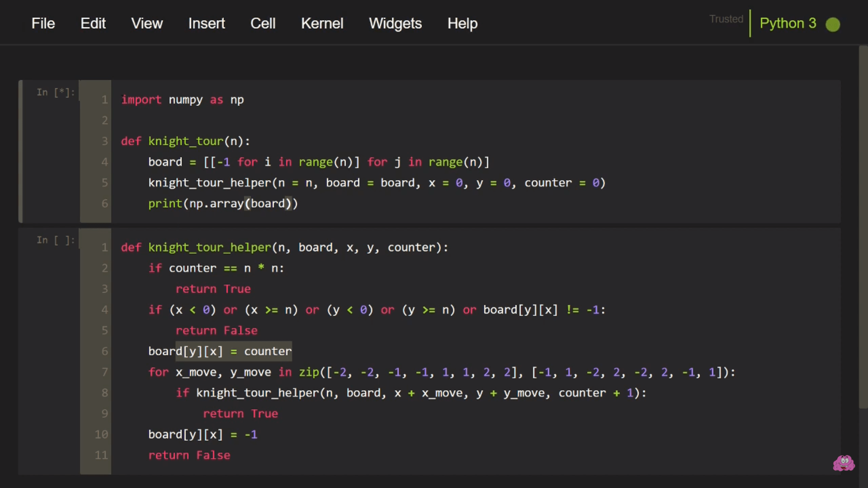Select the second cell's In [ ] prompt
Image resolution: width=868 pixels, height=488 pixels.
[56, 240]
